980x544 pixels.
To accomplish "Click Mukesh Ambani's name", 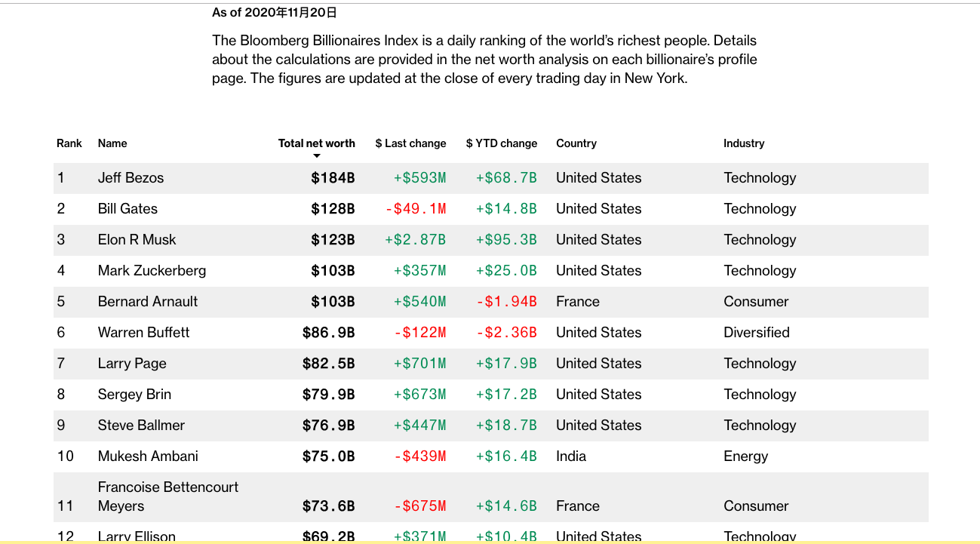I will (x=148, y=456).
